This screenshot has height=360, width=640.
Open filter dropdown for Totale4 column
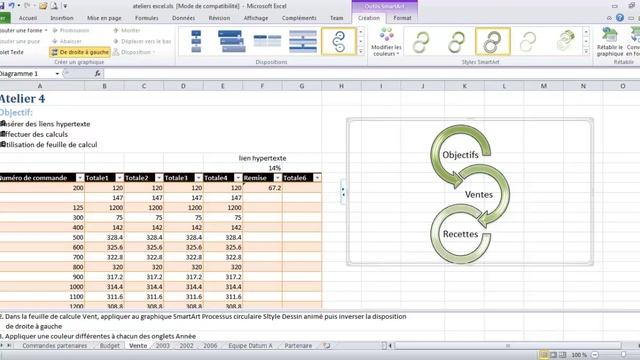click(x=238, y=178)
